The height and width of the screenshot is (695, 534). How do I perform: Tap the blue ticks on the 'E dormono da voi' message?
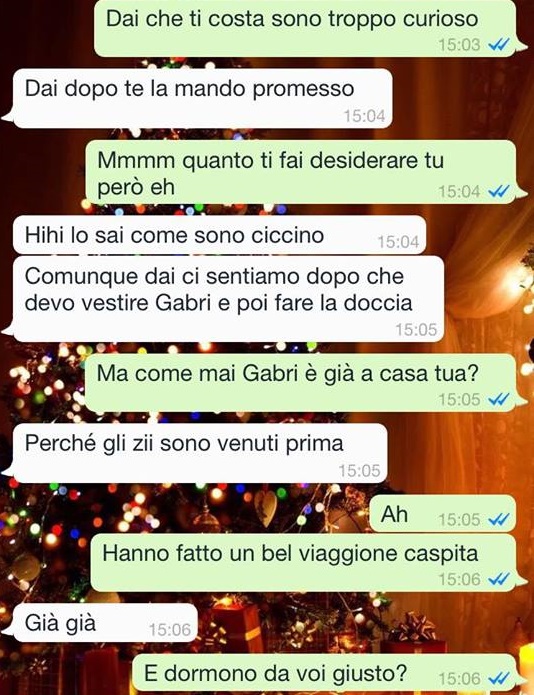(499, 678)
